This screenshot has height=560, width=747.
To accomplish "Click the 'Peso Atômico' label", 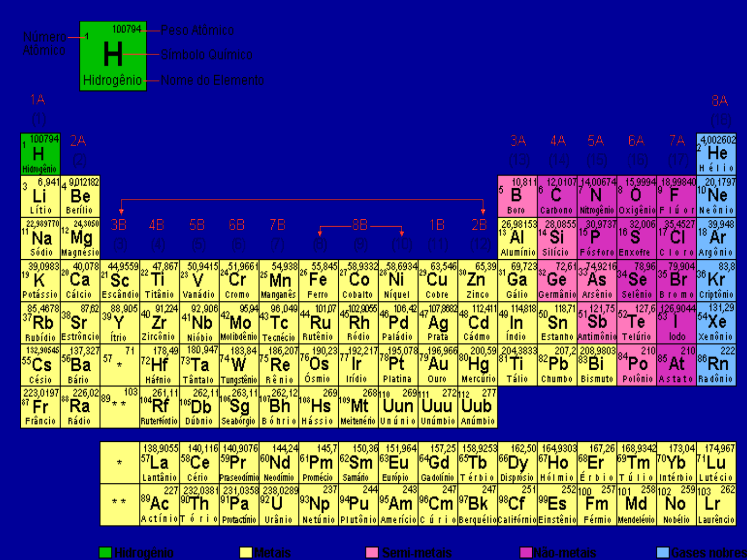I will click(197, 31).
